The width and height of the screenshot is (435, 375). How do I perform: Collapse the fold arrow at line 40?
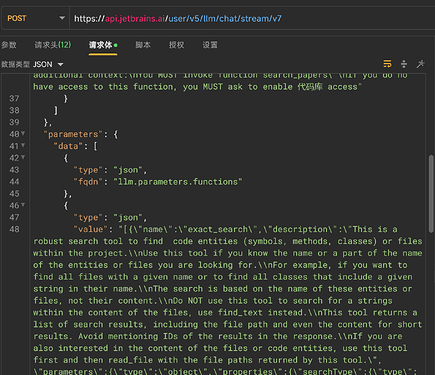(23, 133)
